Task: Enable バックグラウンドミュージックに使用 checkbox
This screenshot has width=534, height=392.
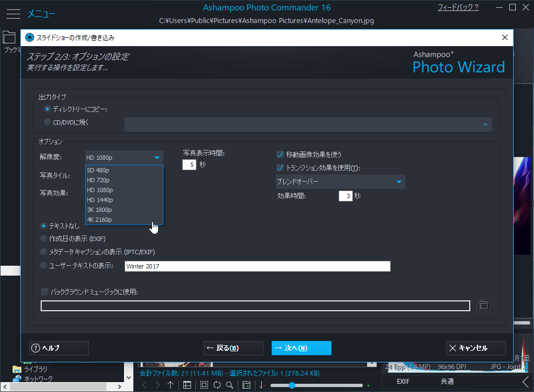Action: coord(44,292)
